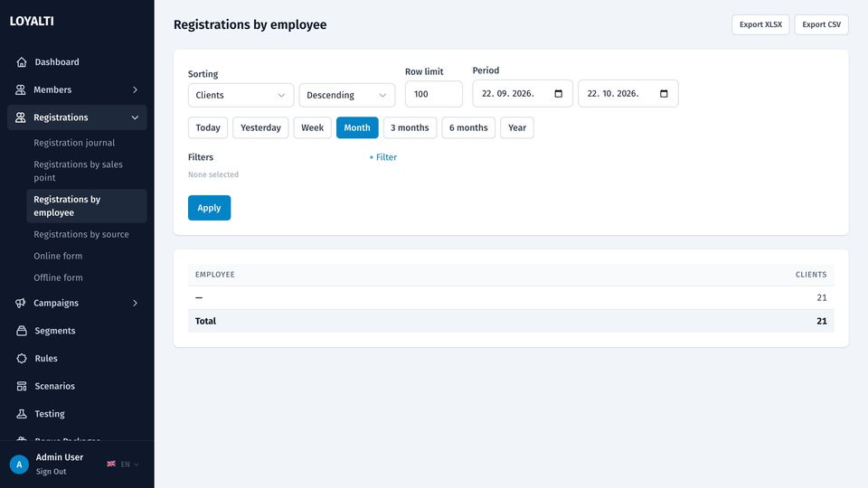Go to Dashboard
Screen dimensions: 868x488
57,62
